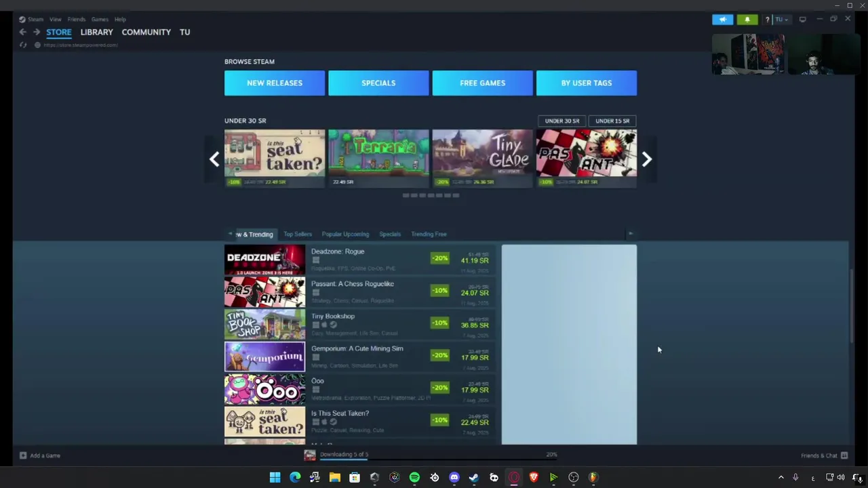Launch Microsoft Edge from taskbar

295,477
